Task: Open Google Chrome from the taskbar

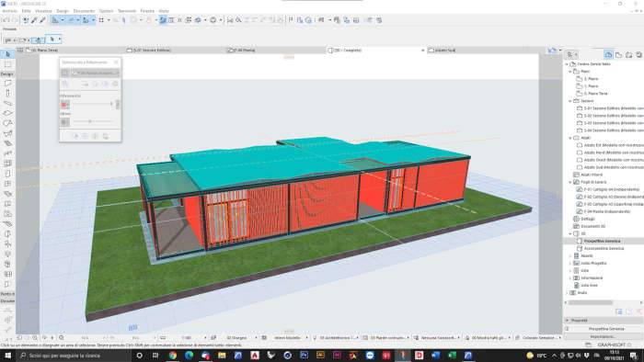Action: (173, 356)
